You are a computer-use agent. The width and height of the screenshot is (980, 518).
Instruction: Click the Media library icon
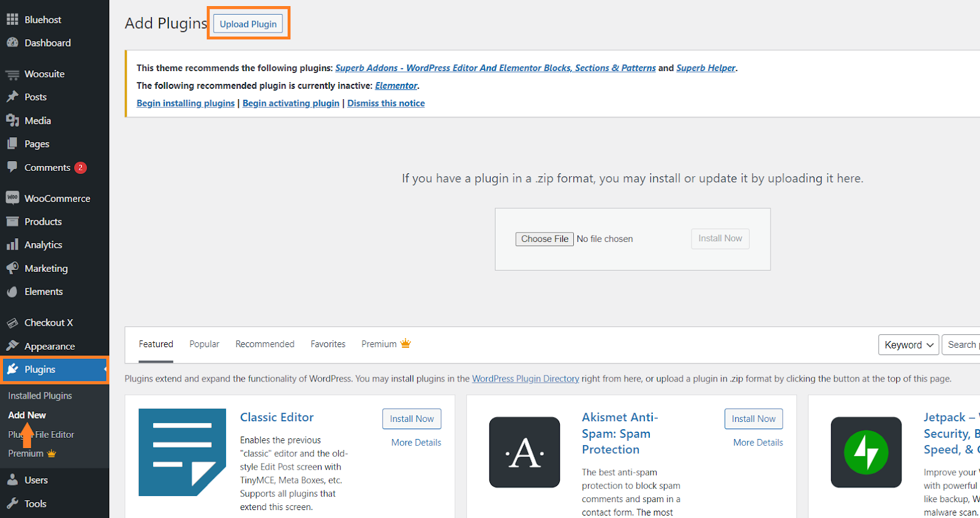[x=12, y=121]
